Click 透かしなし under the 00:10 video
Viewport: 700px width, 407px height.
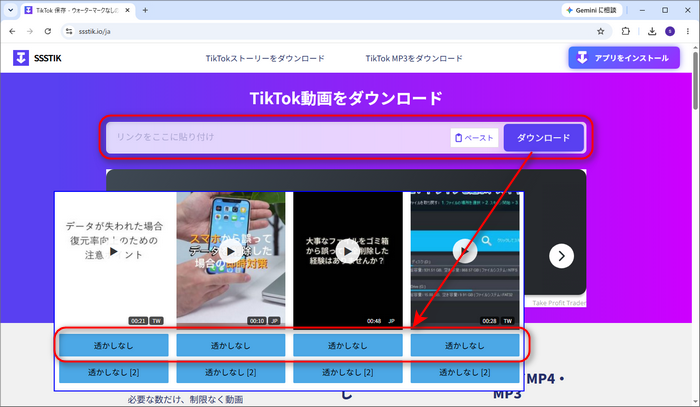coord(230,345)
